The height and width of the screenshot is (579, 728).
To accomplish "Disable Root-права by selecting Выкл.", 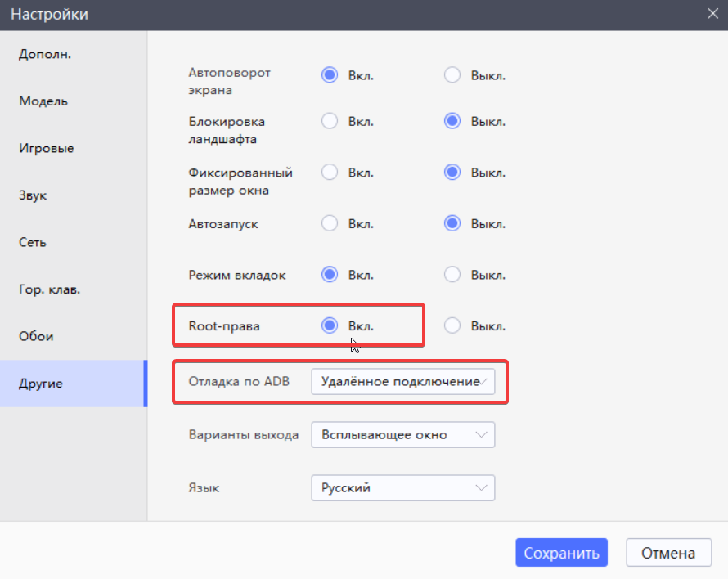I will click(452, 325).
